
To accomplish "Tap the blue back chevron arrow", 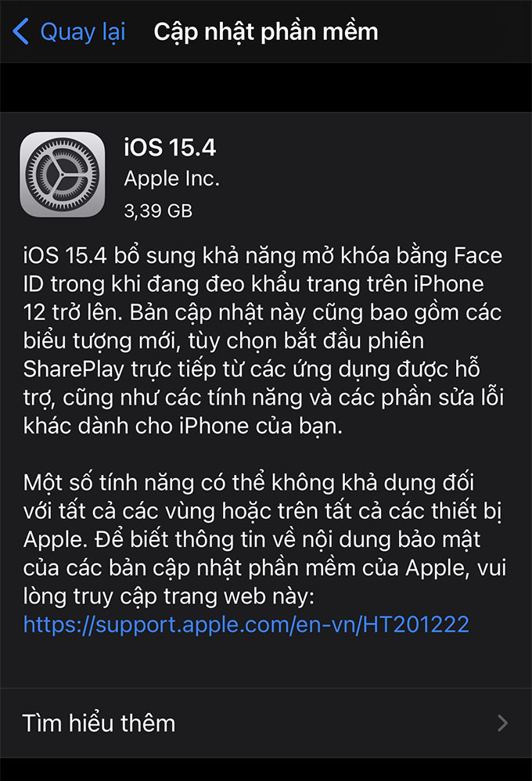I will [21, 31].
